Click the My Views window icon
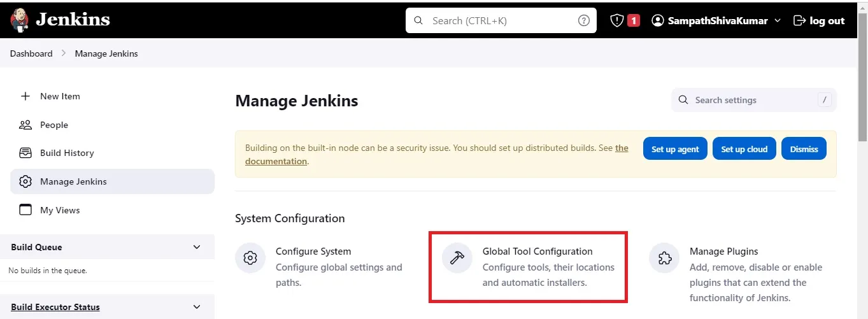868x319 pixels. pos(25,210)
